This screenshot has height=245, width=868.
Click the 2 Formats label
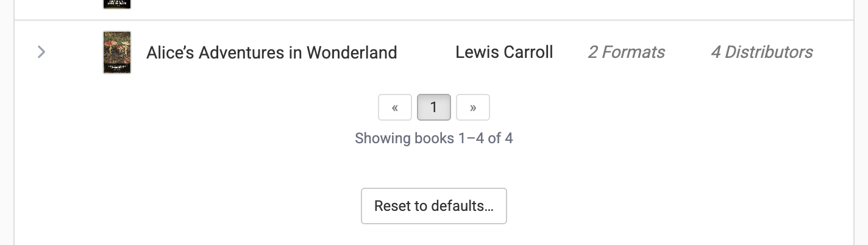click(x=626, y=52)
